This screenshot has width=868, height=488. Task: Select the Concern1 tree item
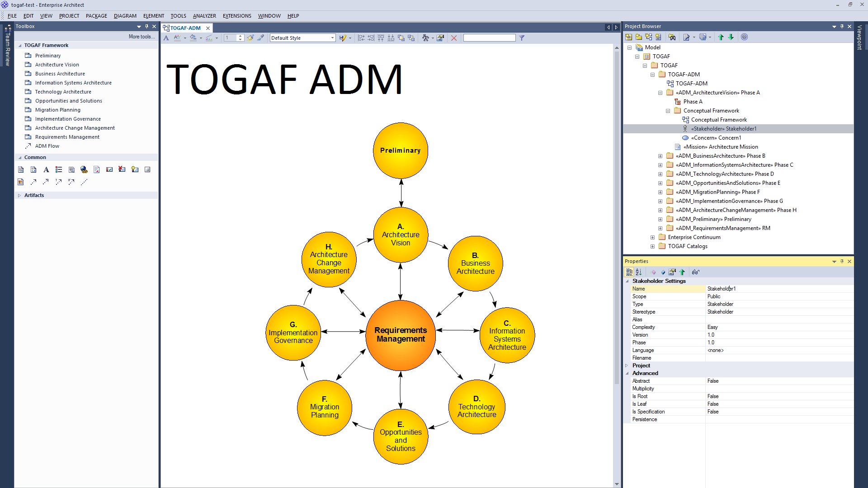point(716,138)
